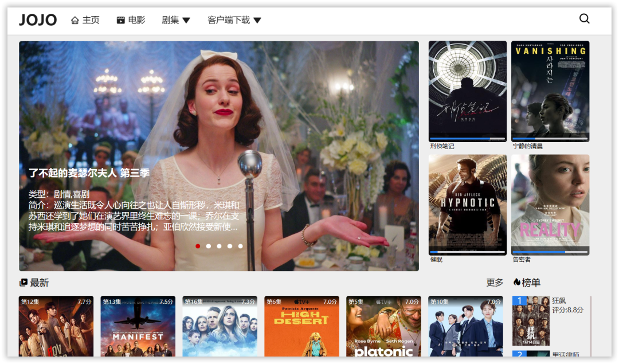Open the Vanishing 宁静的清晨 poster
The image size is (619, 364).
coord(550,91)
